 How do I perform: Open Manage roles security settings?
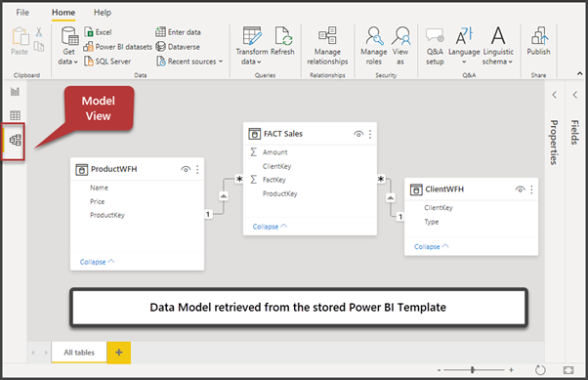(x=374, y=46)
